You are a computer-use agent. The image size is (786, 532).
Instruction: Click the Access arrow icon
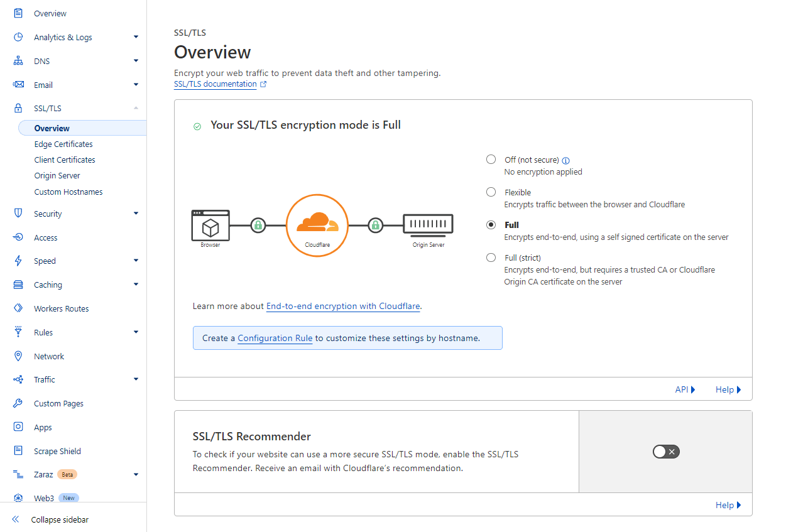(18, 237)
